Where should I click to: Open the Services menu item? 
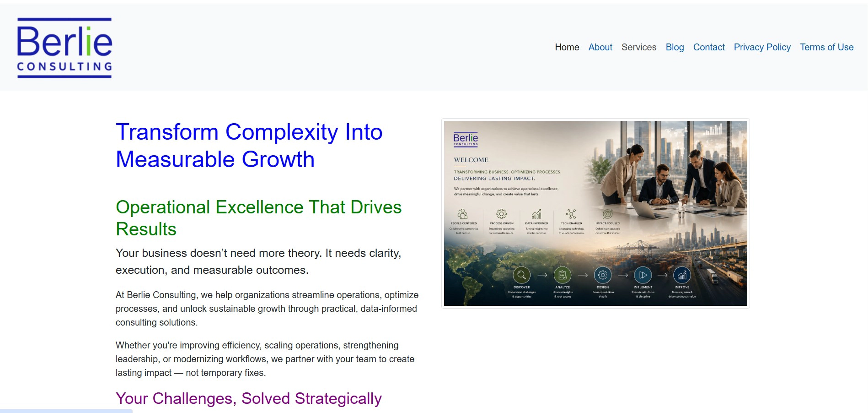pyautogui.click(x=639, y=47)
